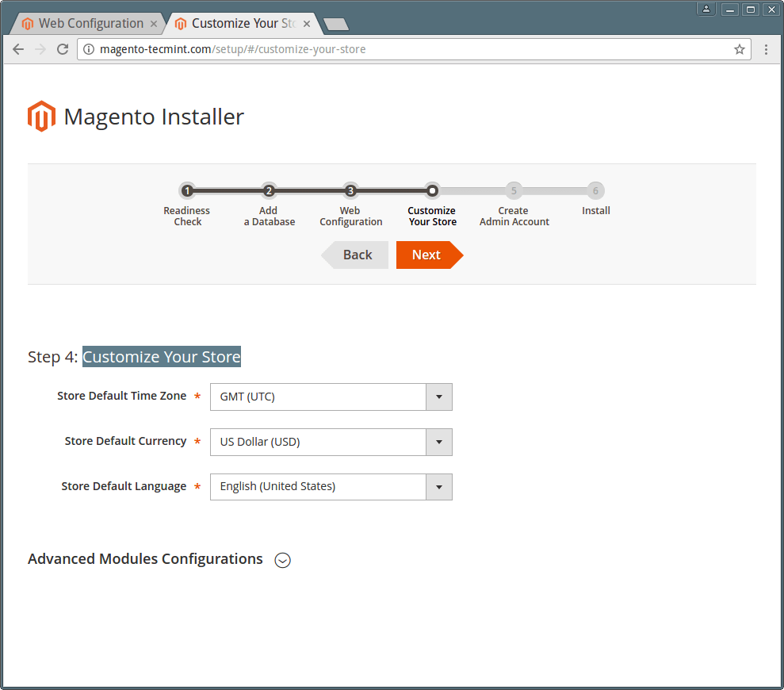Click step 5 Create Admin Account circle
This screenshot has width=784, height=690.
coord(514,190)
